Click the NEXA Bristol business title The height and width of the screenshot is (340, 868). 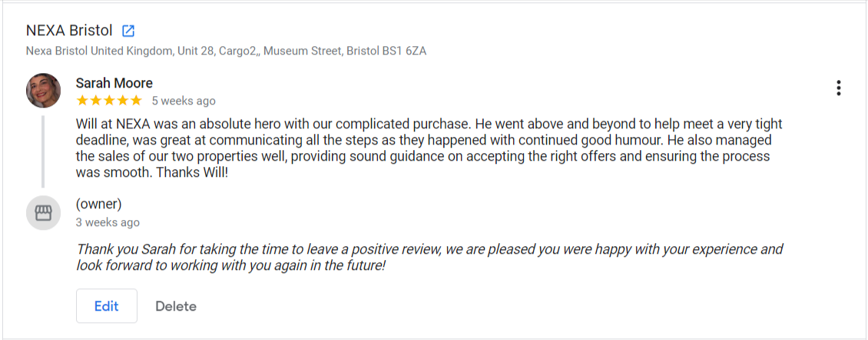[x=69, y=31]
